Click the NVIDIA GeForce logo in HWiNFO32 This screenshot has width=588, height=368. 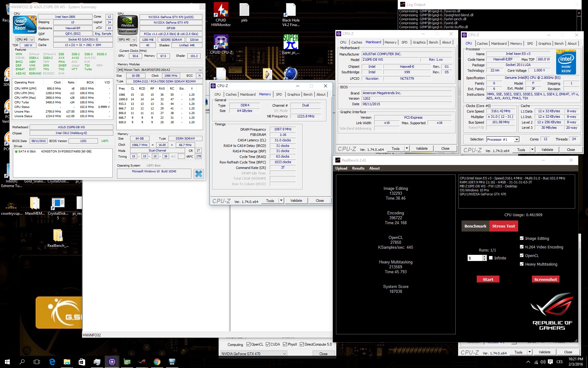pyautogui.click(x=128, y=25)
